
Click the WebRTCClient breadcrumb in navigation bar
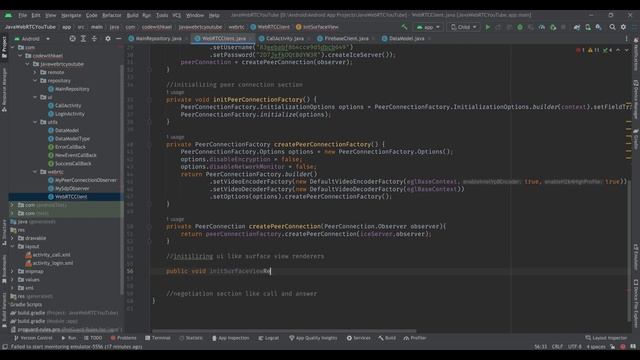270,27
